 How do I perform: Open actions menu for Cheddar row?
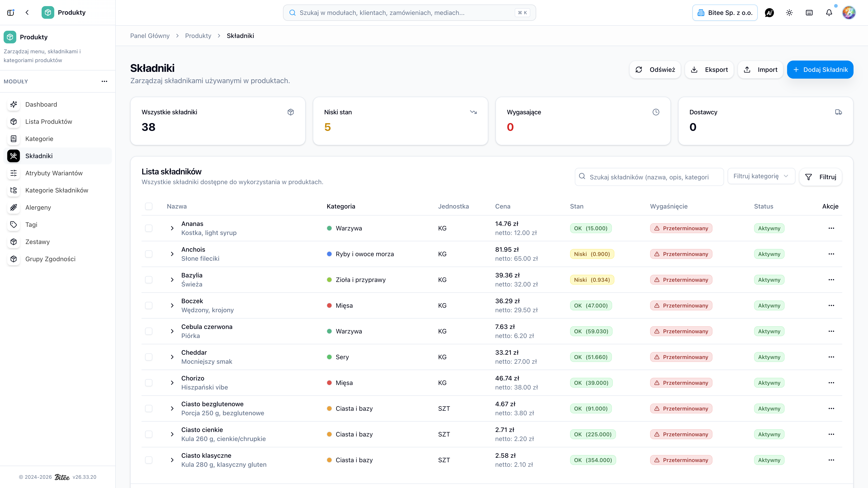point(831,357)
